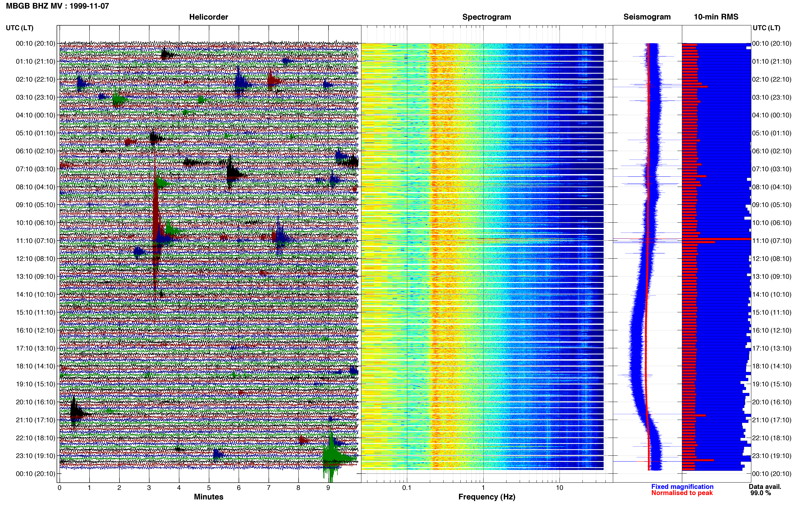
Task: Click left time label '16:10 (12:10)'
Action: (x=36, y=330)
